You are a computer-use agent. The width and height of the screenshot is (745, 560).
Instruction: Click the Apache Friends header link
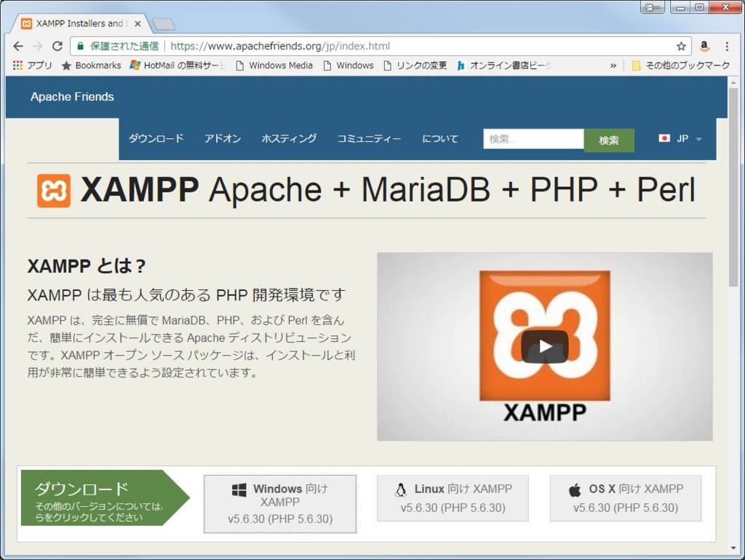tap(72, 97)
